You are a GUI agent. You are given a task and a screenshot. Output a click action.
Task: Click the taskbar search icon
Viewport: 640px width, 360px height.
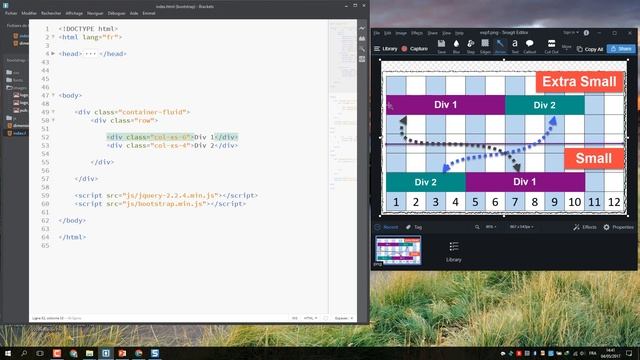[24, 353]
